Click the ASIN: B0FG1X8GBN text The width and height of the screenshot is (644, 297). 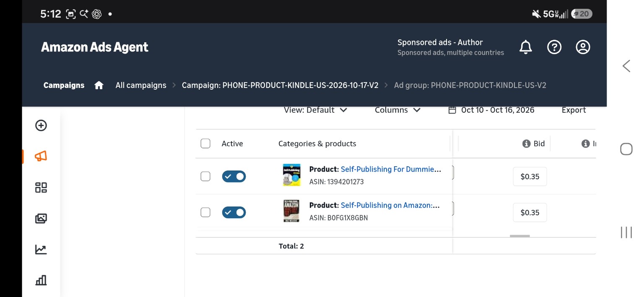(339, 218)
